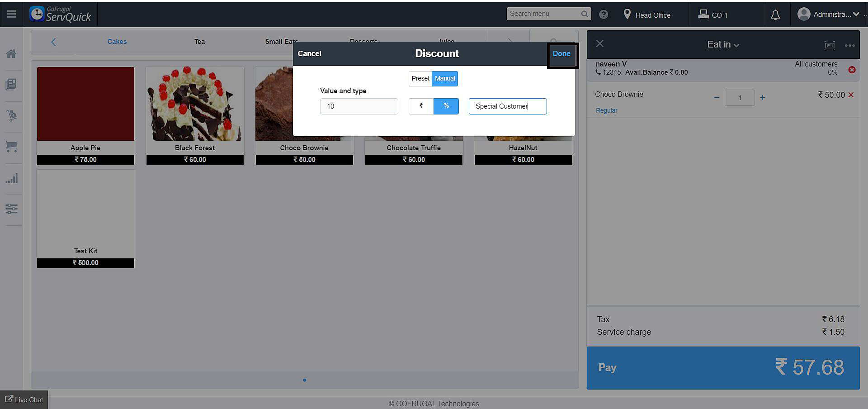Viewport: 868px width, 409px height.
Task: Click customer name naveen V
Action: coord(611,64)
